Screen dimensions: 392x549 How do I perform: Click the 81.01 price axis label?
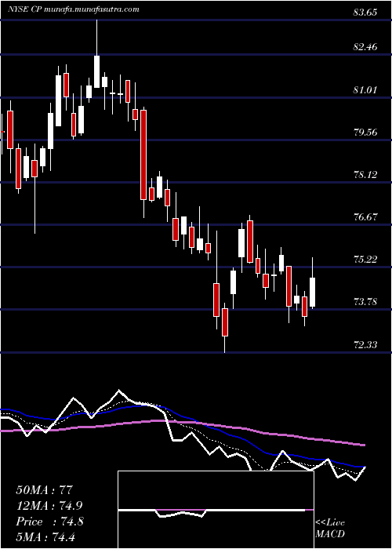[x=365, y=90]
